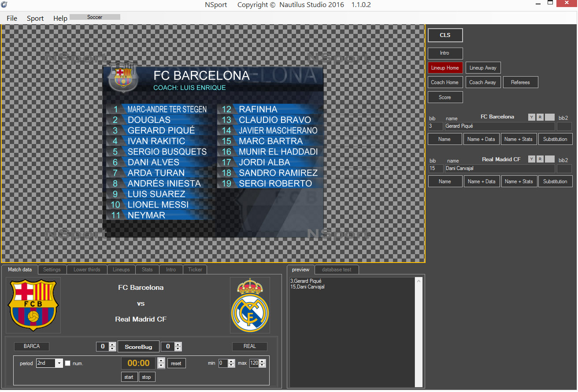Click the Substitution button under FC Barcelona
The height and width of the screenshot is (392, 578).
pos(555,139)
